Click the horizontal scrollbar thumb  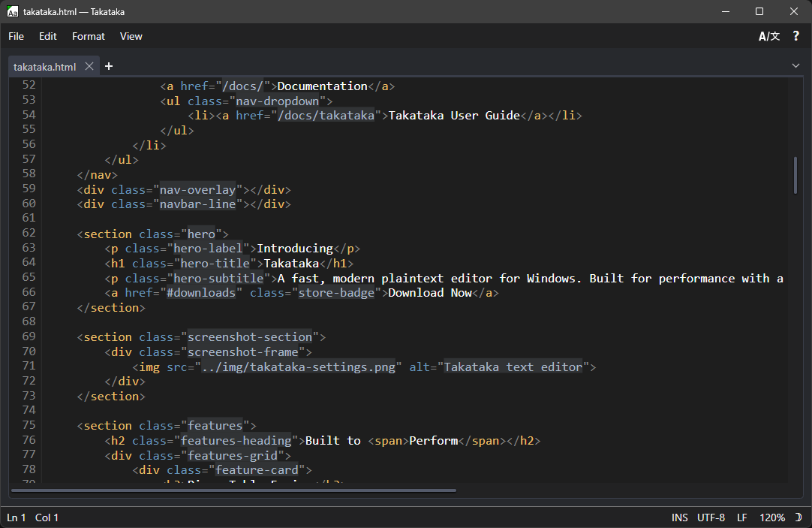(x=233, y=490)
